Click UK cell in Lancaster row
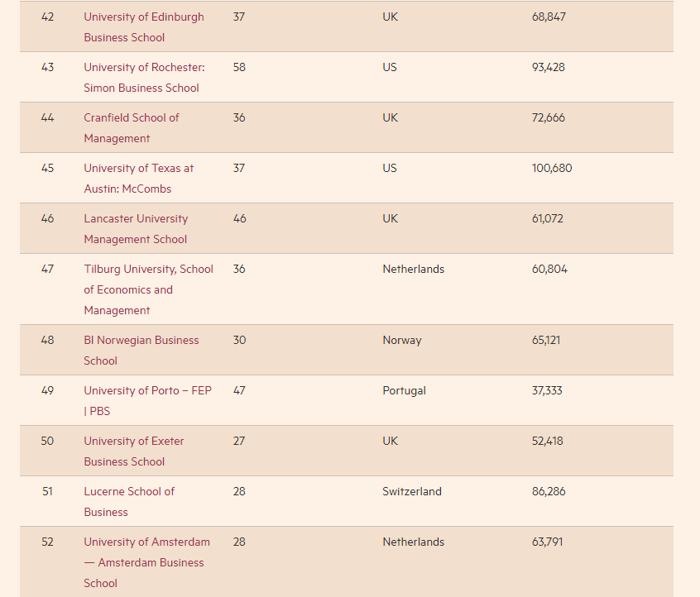 pos(391,218)
